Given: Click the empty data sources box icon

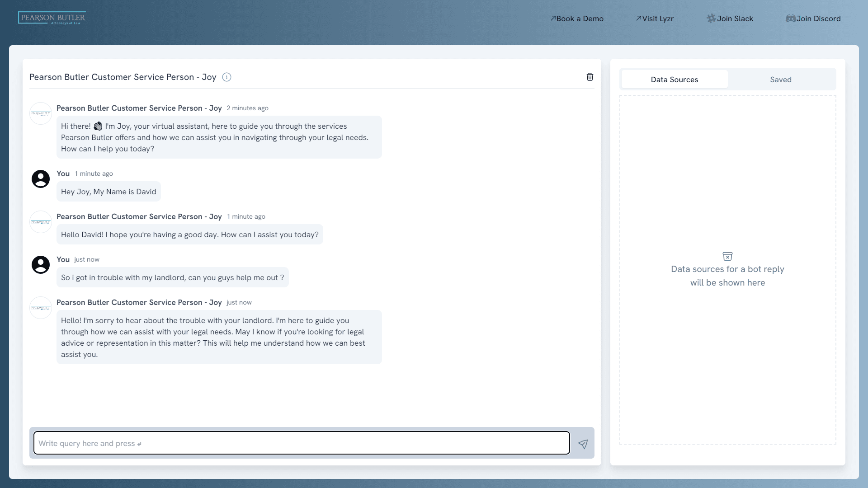Looking at the screenshot, I should (x=727, y=256).
